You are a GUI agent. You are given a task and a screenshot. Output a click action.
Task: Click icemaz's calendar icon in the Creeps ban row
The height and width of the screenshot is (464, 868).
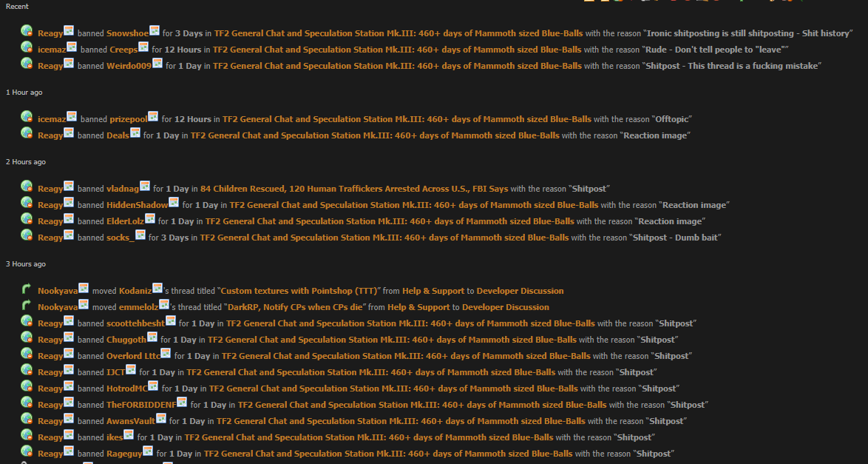[72, 47]
